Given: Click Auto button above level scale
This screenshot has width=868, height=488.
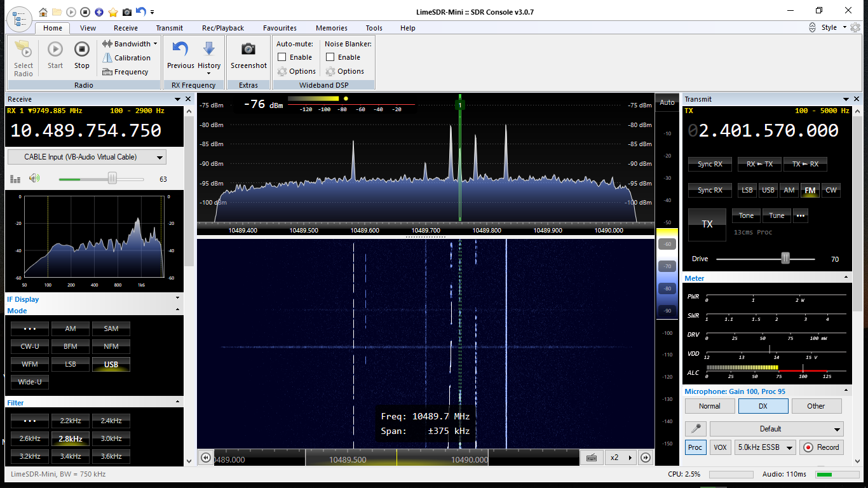Looking at the screenshot, I should pyautogui.click(x=667, y=102).
